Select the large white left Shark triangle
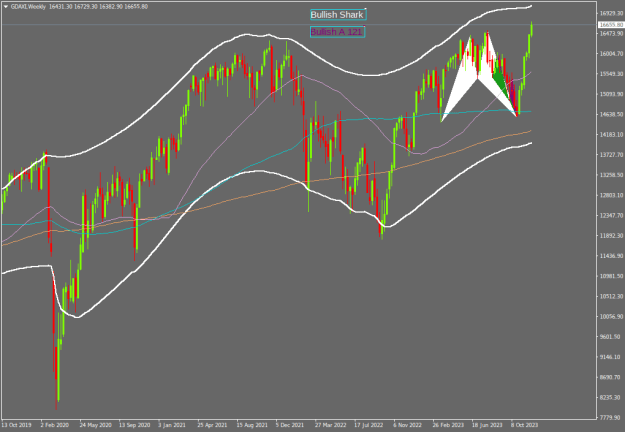 pyautogui.click(x=462, y=82)
